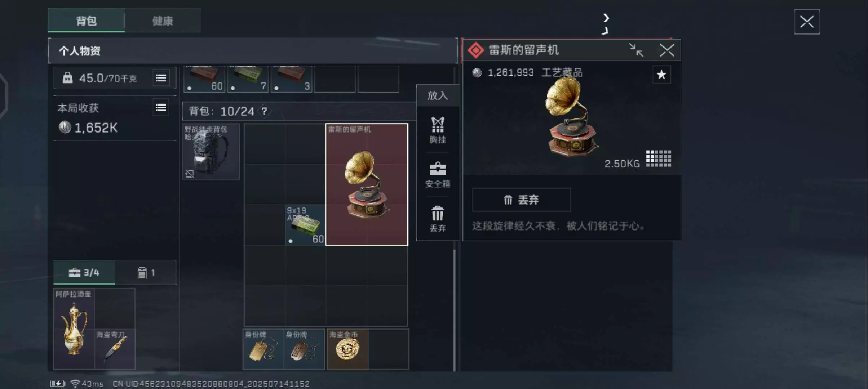The image size is (868, 389).
Task: Select the 阿萨拉酒壶 item thumbnail
Action: [x=74, y=329]
